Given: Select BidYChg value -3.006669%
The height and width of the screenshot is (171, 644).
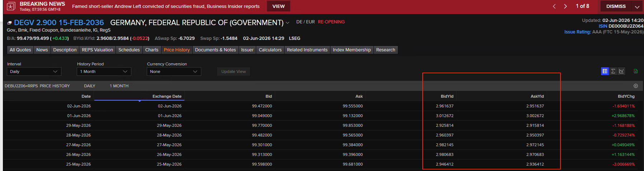Looking at the screenshot, I should (x=624, y=164).
